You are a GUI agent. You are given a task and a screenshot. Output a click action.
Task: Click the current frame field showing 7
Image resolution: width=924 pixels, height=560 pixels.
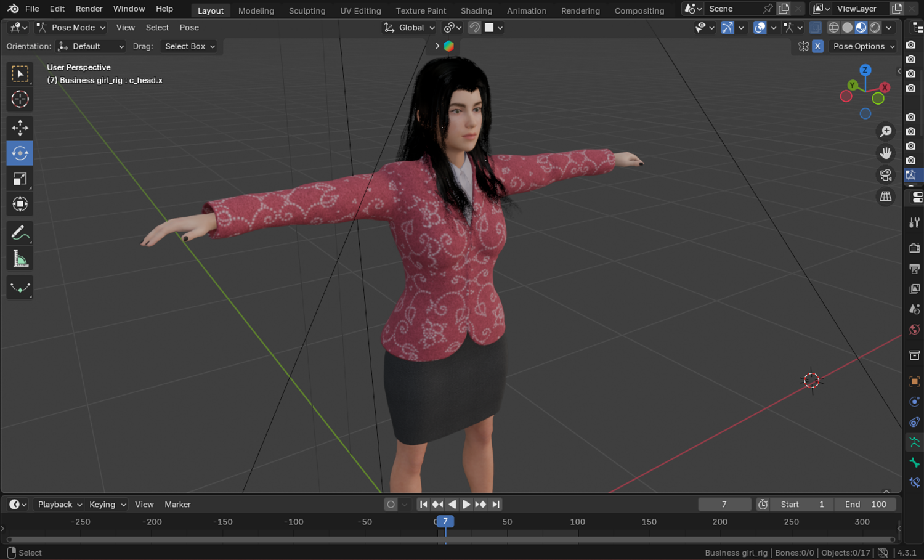(x=724, y=505)
